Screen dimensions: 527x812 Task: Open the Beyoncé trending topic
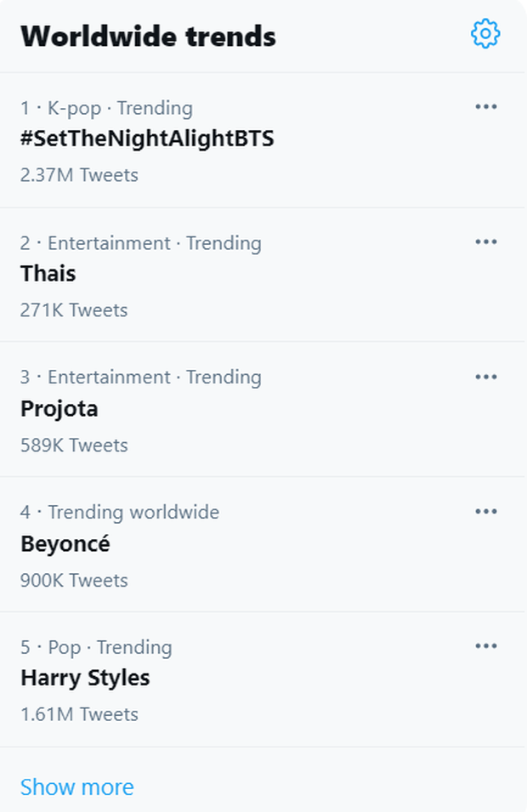(65, 544)
